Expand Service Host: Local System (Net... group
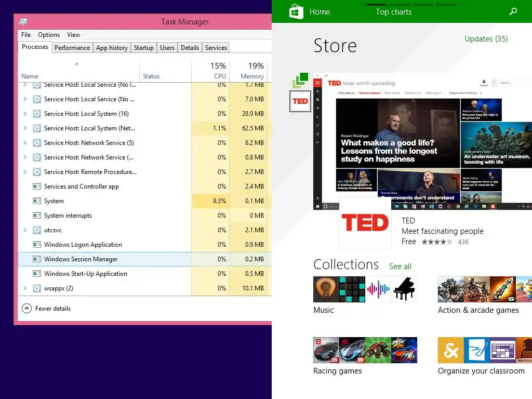 (x=25, y=128)
